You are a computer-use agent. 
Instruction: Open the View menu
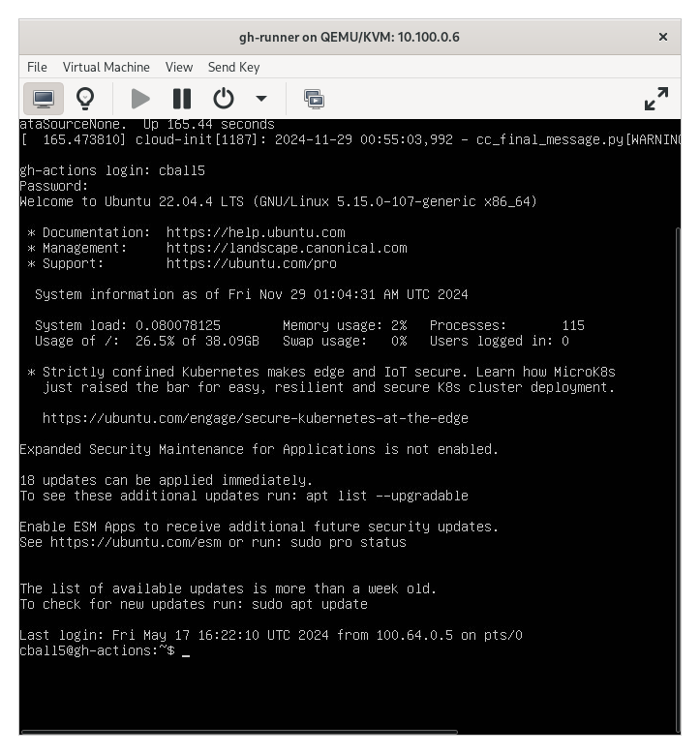pos(179,67)
